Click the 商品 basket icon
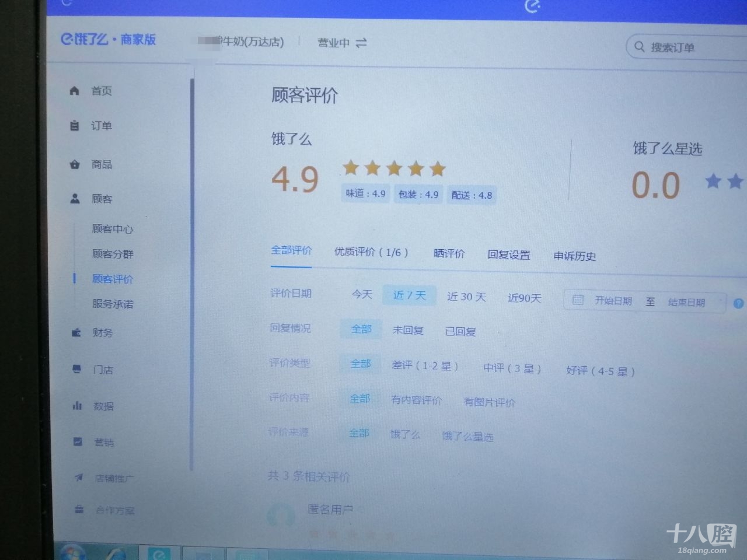This screenshot has height=560, width=747. pos(75,164)
